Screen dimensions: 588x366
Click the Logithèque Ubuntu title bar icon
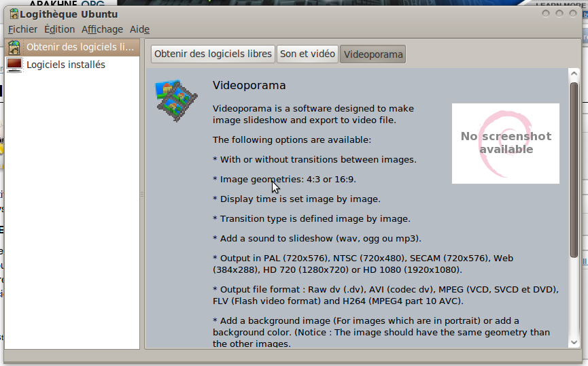[14, 14]
